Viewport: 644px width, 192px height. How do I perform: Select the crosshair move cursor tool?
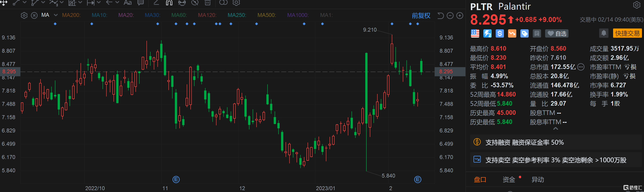3,3
